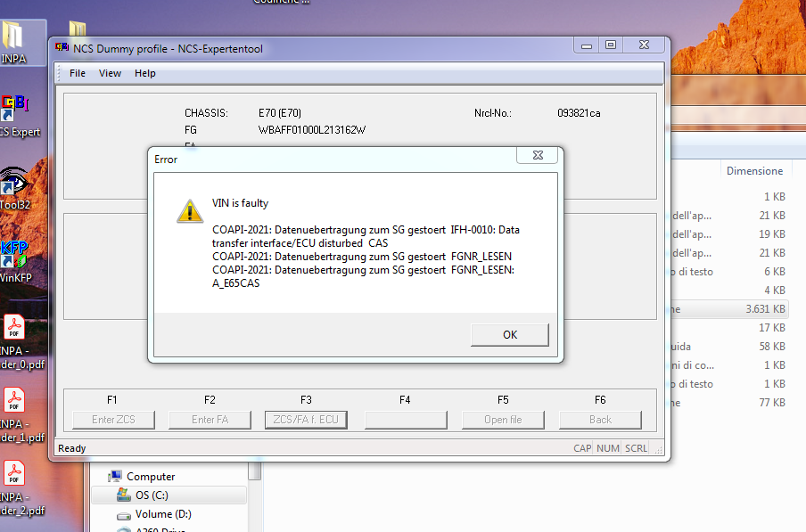The image size is (806, 532).
Task: Close the Error dialog with X
Action: pyautogui.click(x=537, y=155)
